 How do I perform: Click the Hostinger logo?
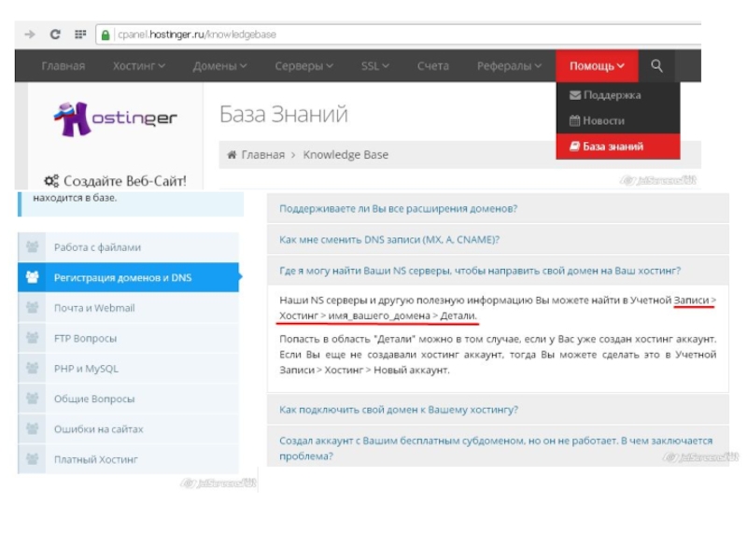115,118
